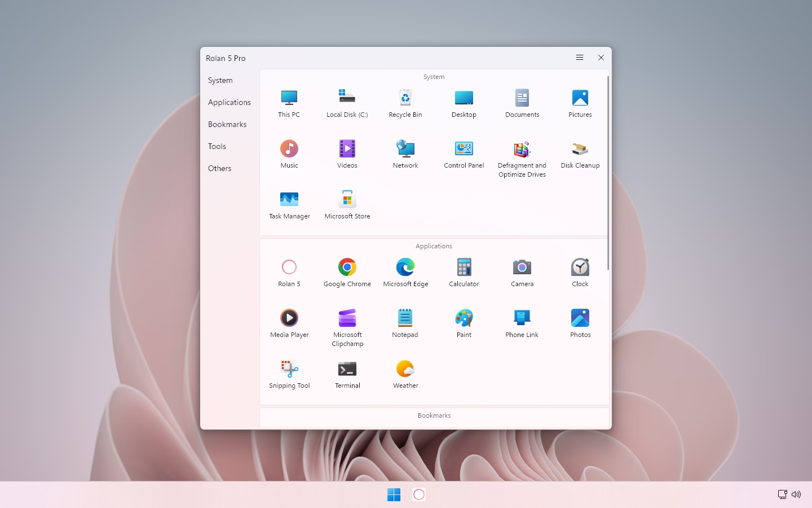Screen dimensions: 812x508
Task: Open the Recycle Bin shortcut
Action: coord(405,103)
